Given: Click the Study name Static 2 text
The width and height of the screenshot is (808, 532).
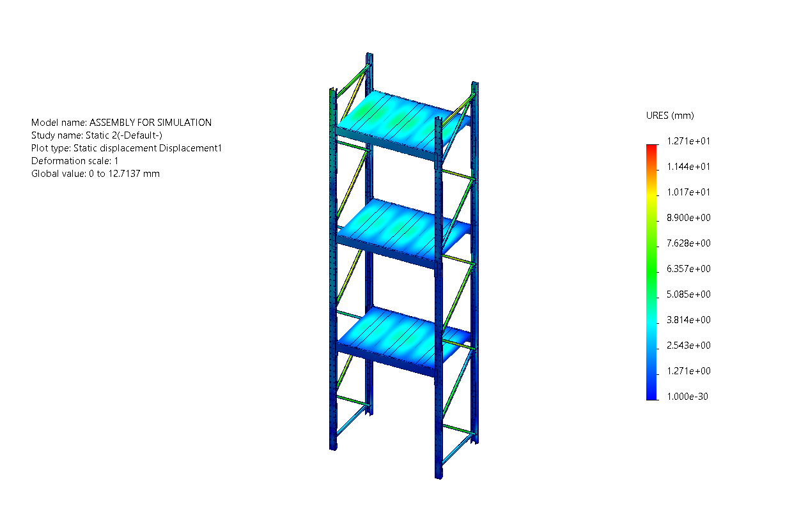Looking at the screenshot, I should (97, 135).
